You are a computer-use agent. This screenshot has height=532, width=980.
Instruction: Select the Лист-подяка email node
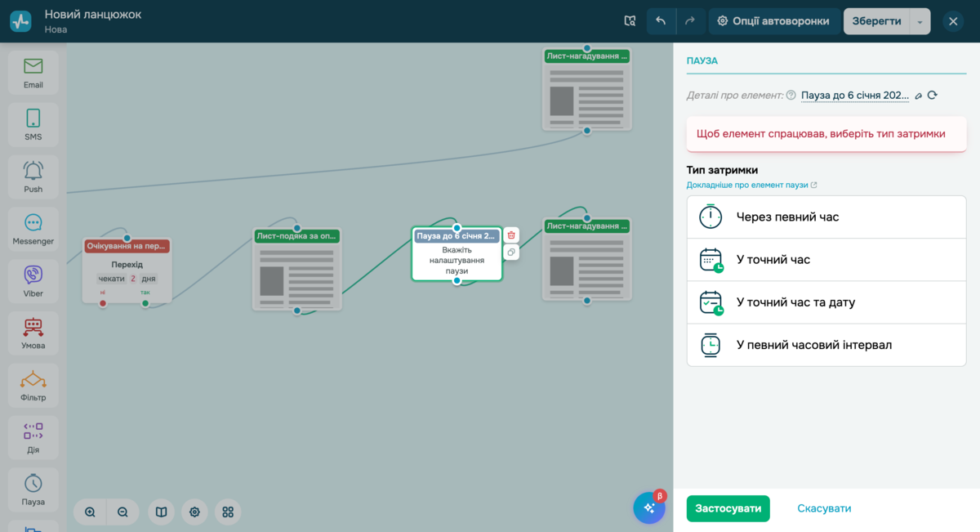tap(297, 269)
